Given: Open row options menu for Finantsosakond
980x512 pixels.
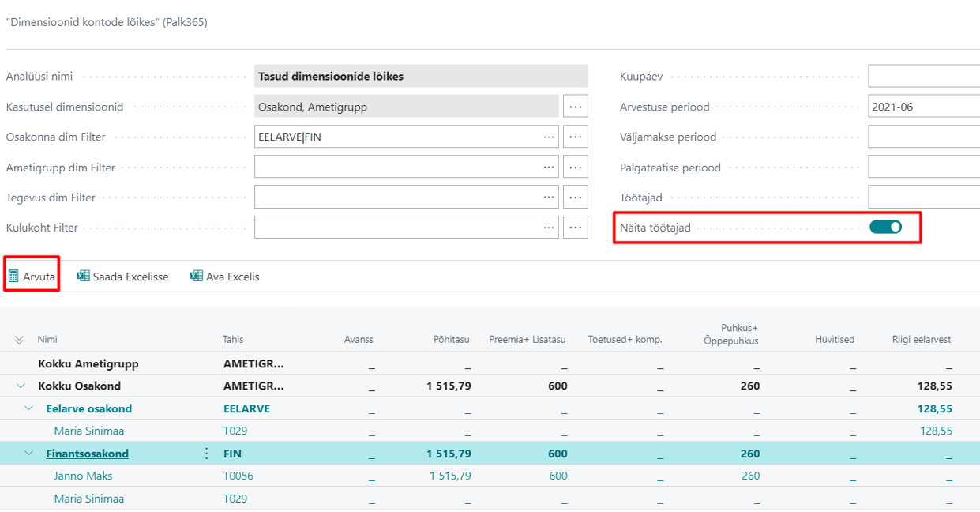Looking at the screenshot, I should [207, 454].
